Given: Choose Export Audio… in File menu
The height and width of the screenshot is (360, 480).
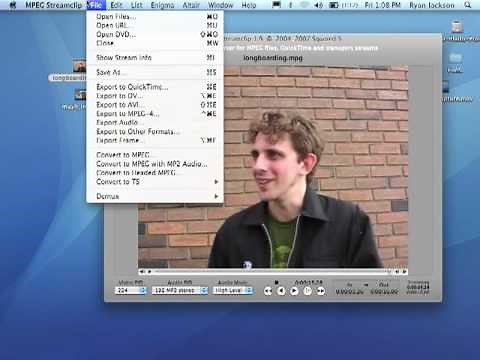Looking at the screenshot, I should click(x=155, y=123).
